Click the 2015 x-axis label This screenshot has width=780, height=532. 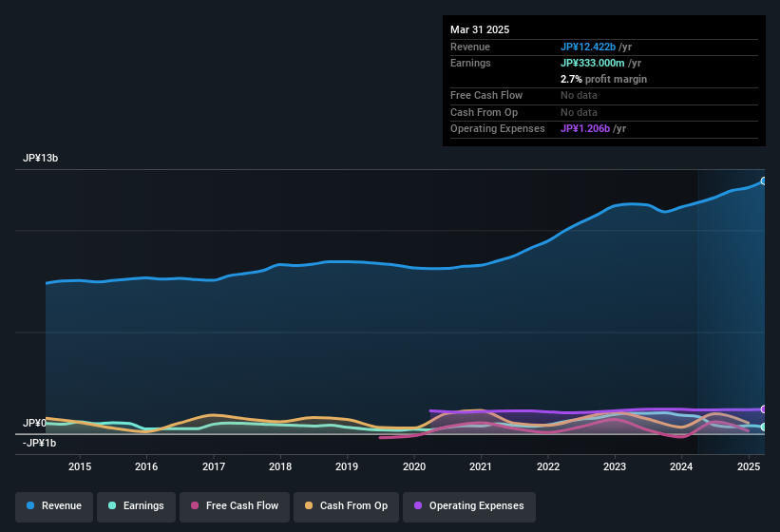coord(80,466)
